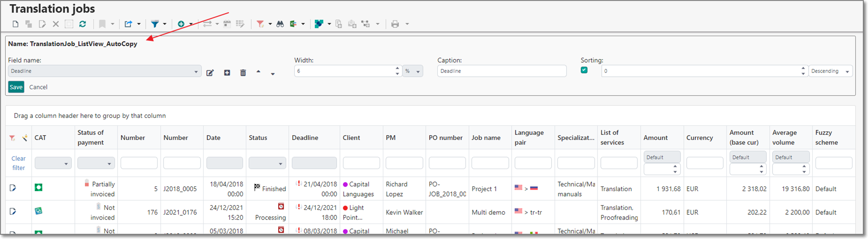The image size is (868, 239).
Task: Open the Status column filter dropdown
Action: [x=267, y=163]
